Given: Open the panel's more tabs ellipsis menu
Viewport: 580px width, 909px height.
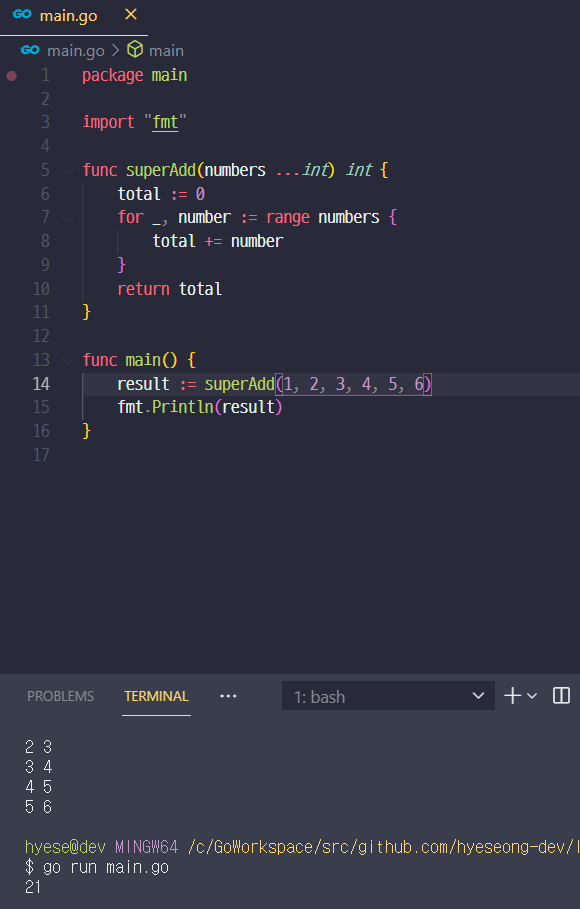Looking at the screenshot, I should [228, 696].
